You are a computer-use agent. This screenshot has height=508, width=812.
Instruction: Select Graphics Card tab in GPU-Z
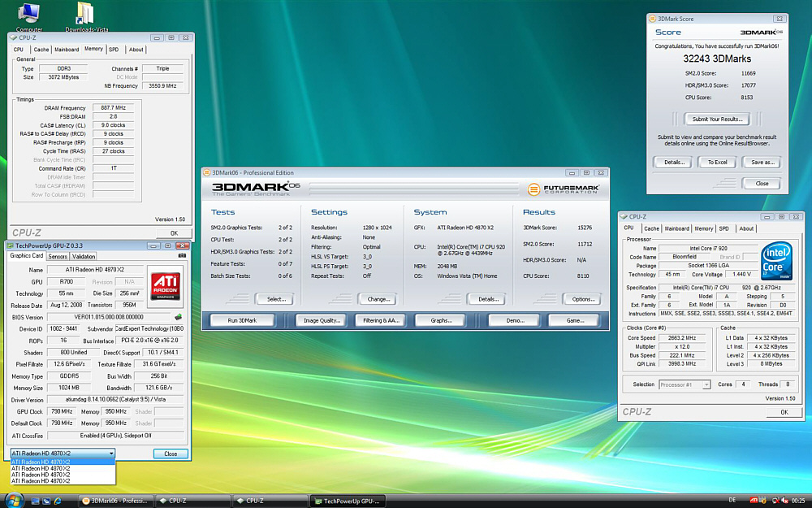click(x=27, y=255)
